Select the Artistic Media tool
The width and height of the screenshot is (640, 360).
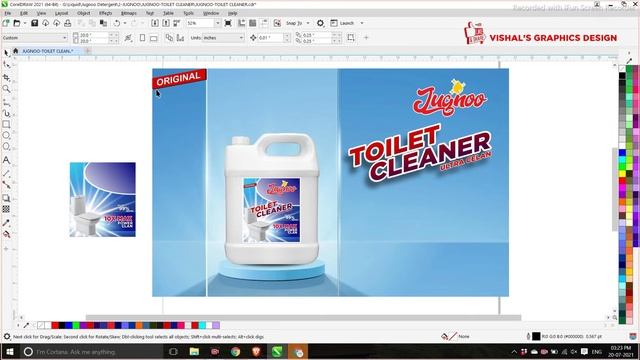point(6,113)
